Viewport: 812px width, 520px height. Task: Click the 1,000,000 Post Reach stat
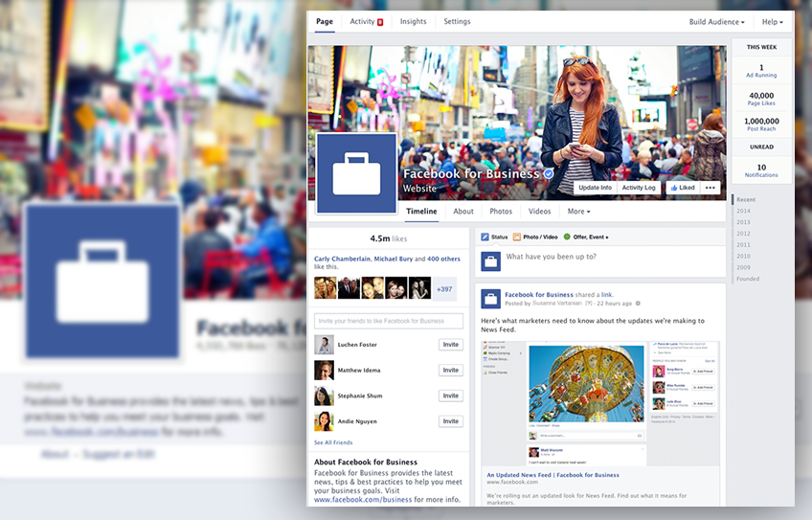click(761, 124)
